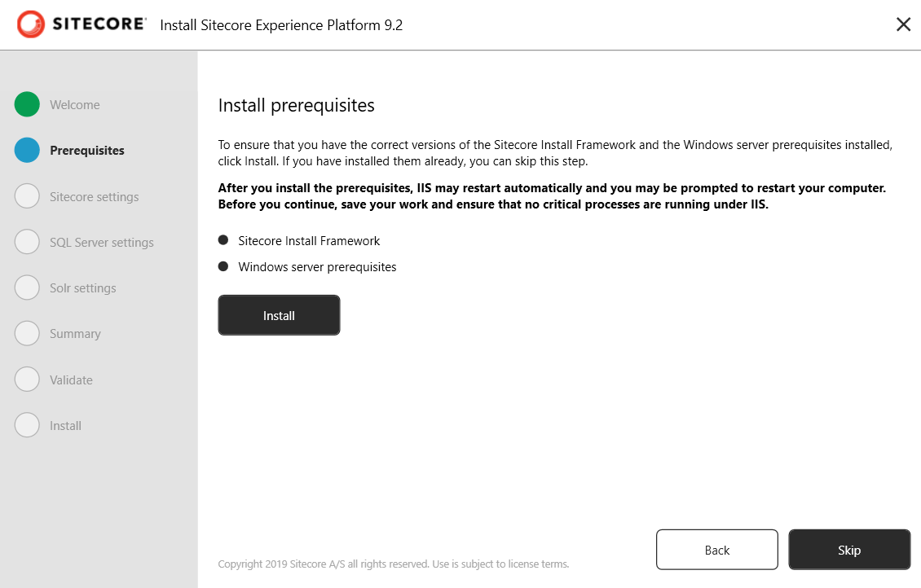The height and width of the screenshot is (588, 921).
Task: Click the 'Install prerequisites' heading
Action: [x=296, y=106]
